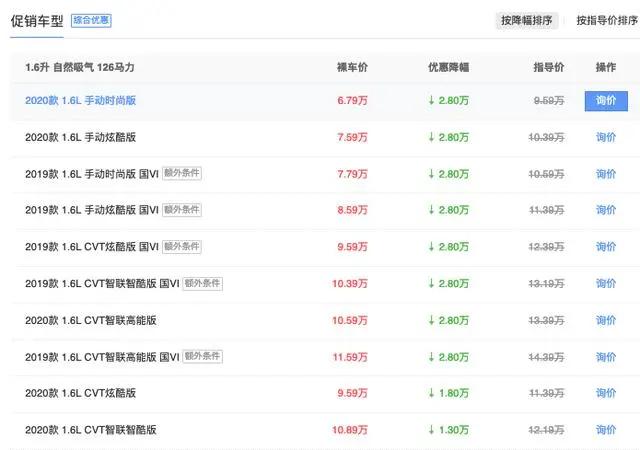Click 询价 for 2020款 CVT智联高能版

click(606, 320)
